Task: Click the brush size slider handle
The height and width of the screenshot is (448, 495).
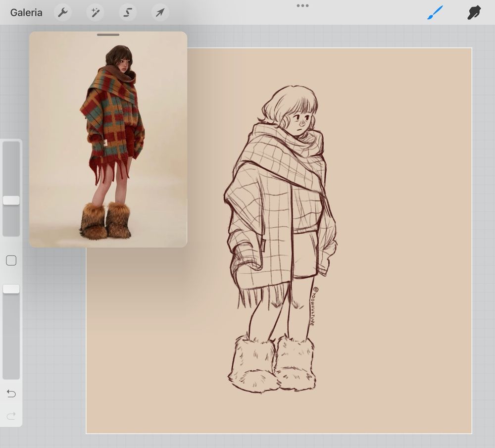Action: pos(11,200)
